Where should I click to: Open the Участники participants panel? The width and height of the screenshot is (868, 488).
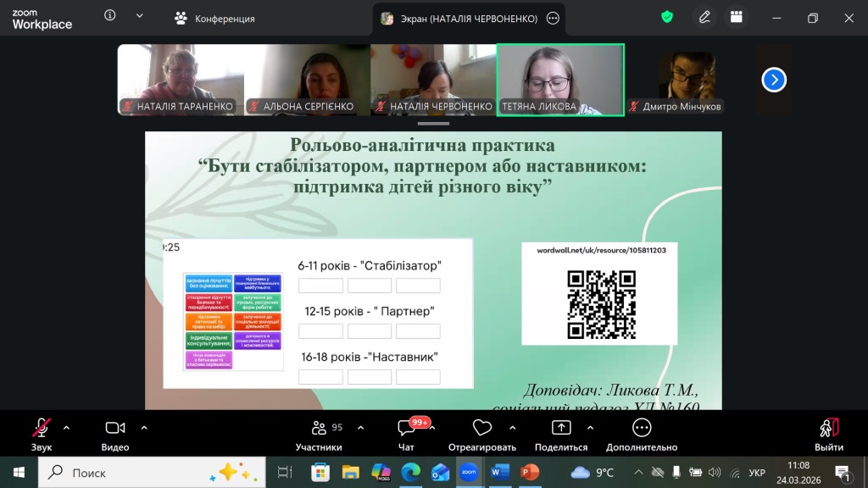coord(319,434)
